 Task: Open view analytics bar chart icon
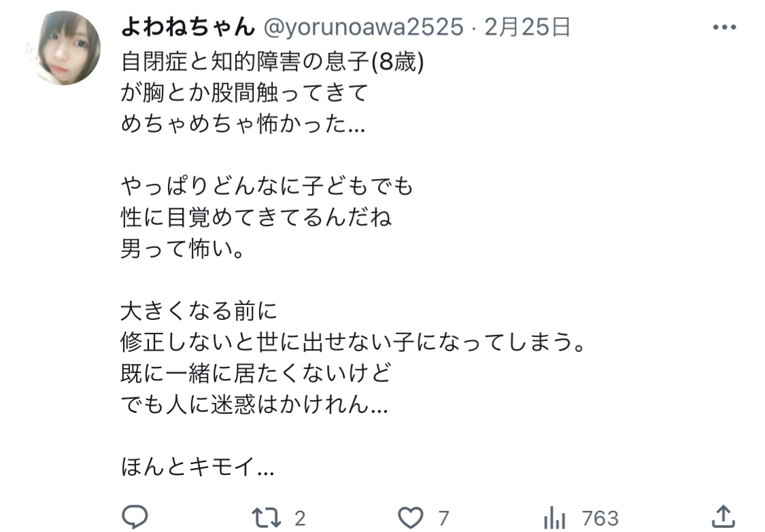tap(554, 518)
